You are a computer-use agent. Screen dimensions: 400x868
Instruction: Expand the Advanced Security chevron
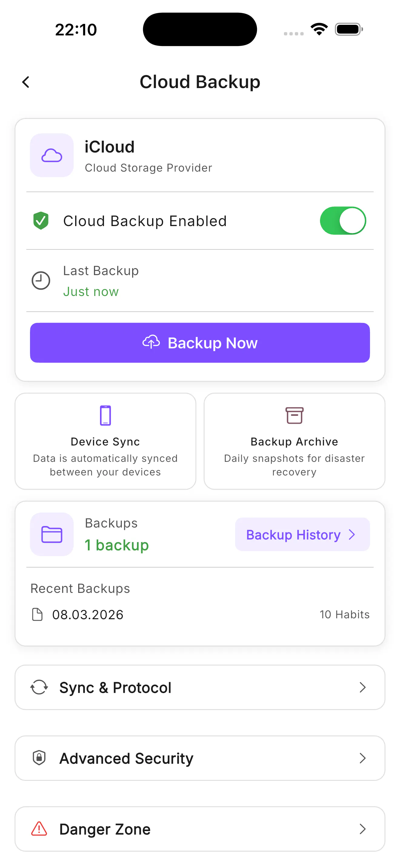tap(362, 758)
